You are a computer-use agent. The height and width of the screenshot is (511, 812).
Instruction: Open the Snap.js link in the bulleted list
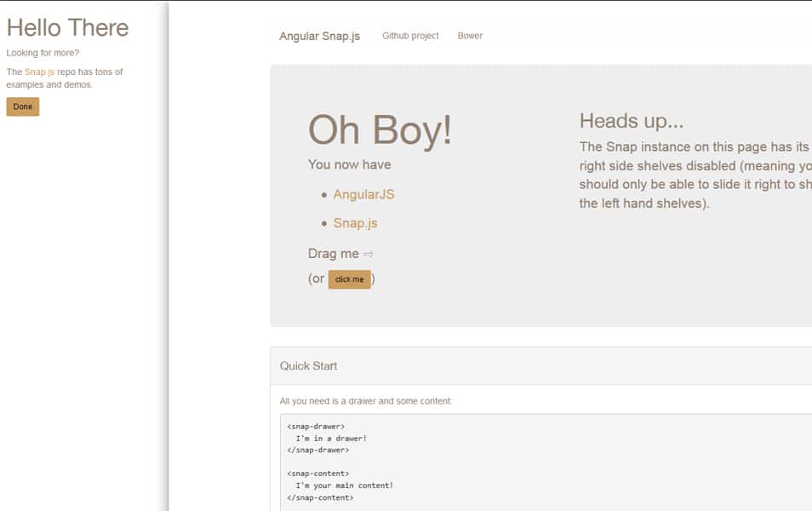355,223
